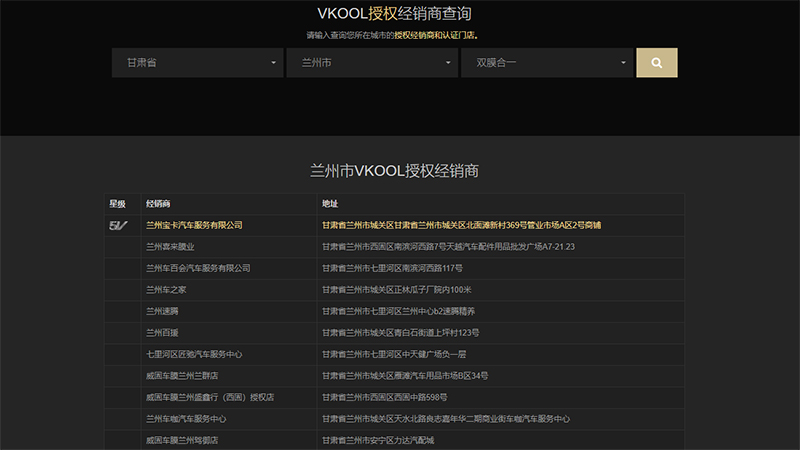This screenshot has width=800, height=450.
Task: Click the 星级 column header
Action: click(x=117, y=204)
